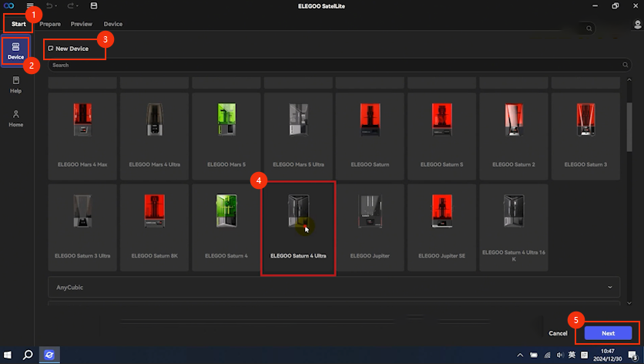Viewport: 644px width, 364px height.
Task: Open the redo history dropdown arrow
Action: (77, 5)
